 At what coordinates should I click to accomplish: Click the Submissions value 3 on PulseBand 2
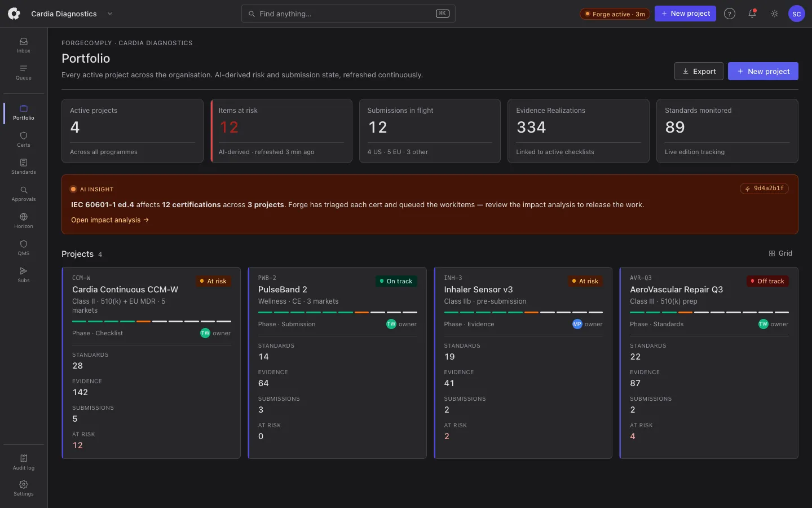261,410
